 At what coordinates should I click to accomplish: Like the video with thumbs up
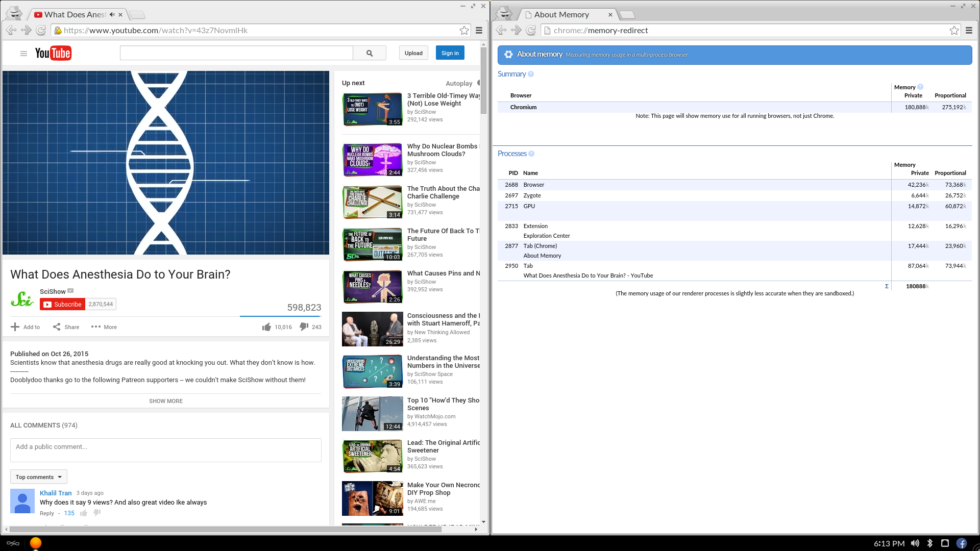(266, 327)
